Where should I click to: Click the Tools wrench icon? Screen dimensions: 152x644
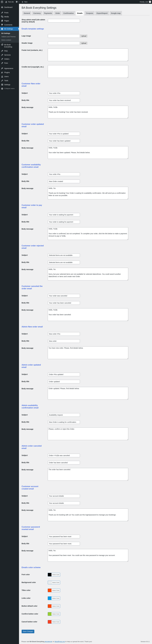tap(2, 81)
